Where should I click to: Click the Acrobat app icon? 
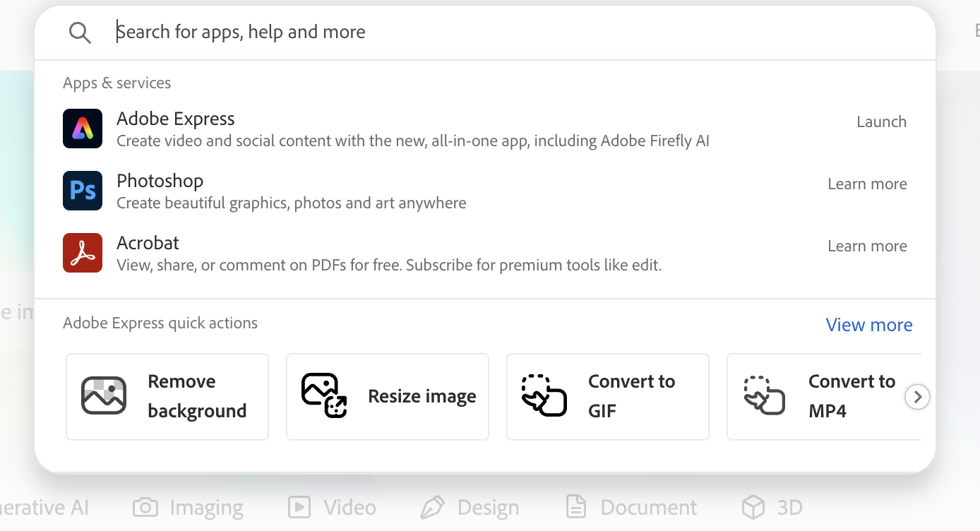(x=83, y=253)
